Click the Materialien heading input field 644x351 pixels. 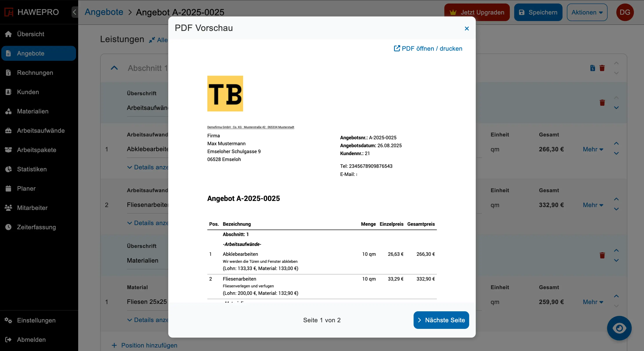coord(148,261)
